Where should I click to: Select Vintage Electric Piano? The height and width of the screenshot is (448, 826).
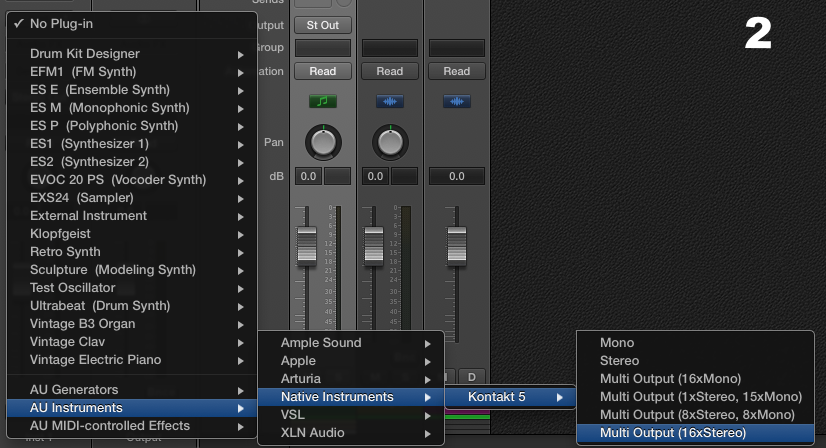(132, 359)
